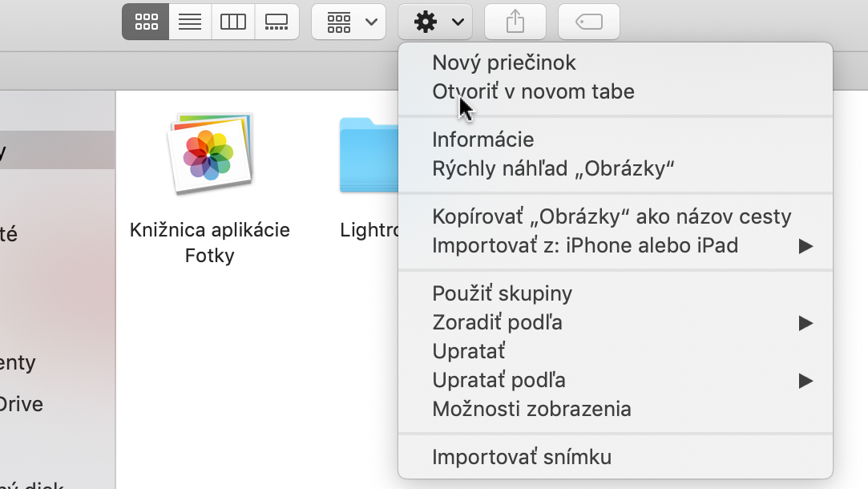Viewport: 868px width, 489px height.
Task: Select the column view button
Action: (x=233, y=22)
